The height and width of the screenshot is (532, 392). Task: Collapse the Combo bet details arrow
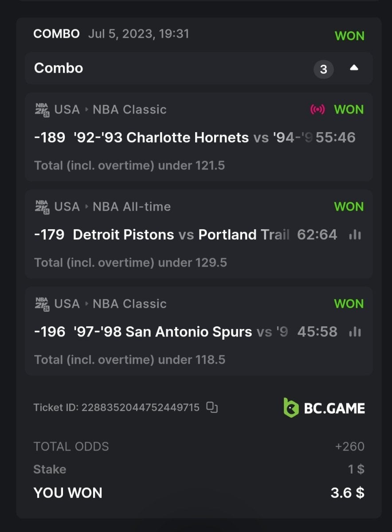[x=354, y=68]
